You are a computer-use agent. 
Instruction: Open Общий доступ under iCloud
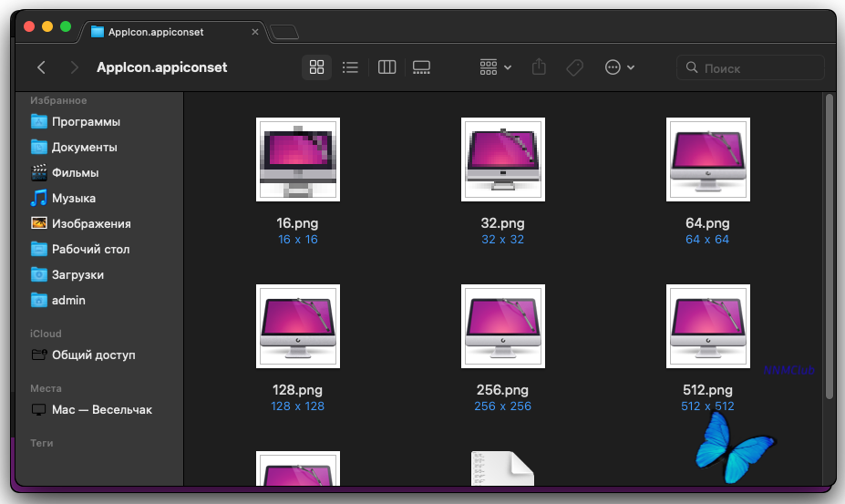point(99,355)
